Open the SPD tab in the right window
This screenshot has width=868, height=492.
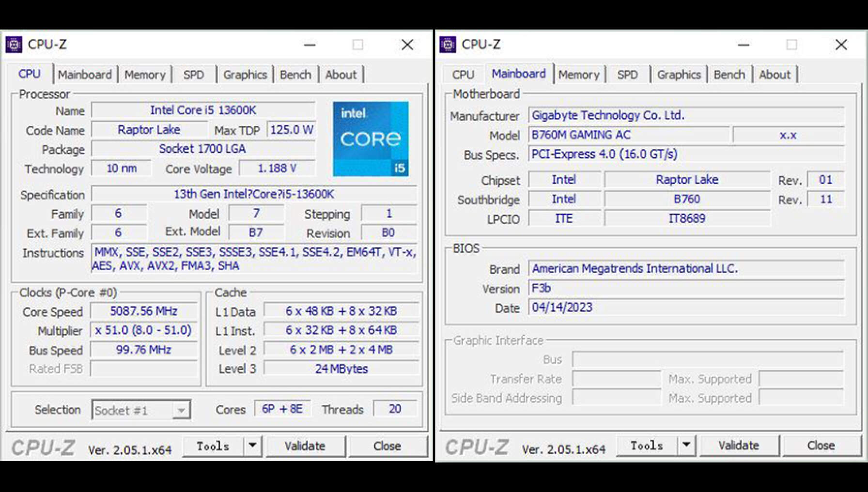pos(627,74)
